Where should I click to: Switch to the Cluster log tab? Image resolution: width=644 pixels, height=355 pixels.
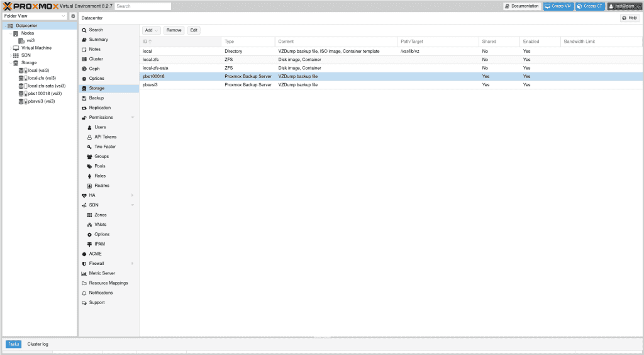pyautogui.click(x=38, y=344)
